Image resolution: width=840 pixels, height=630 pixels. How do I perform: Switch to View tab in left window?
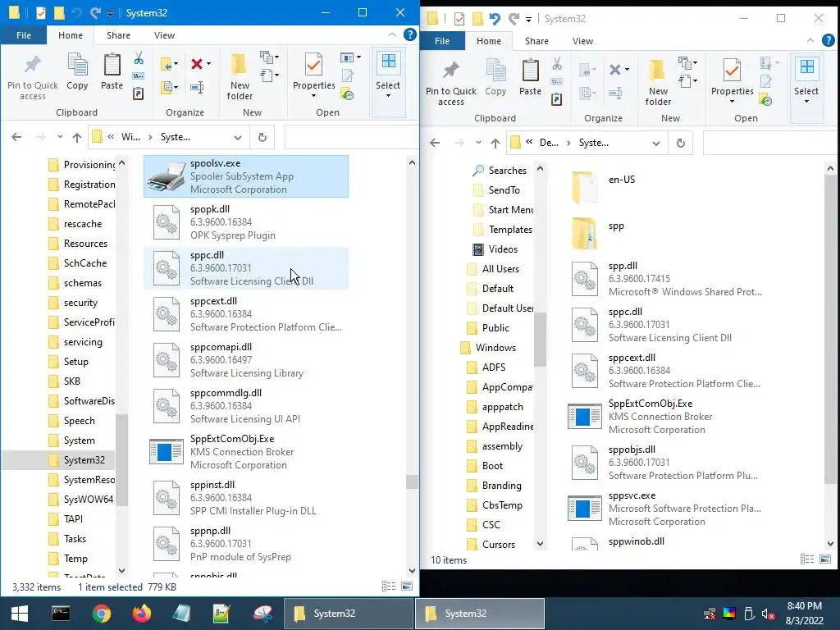coord(164,35)
